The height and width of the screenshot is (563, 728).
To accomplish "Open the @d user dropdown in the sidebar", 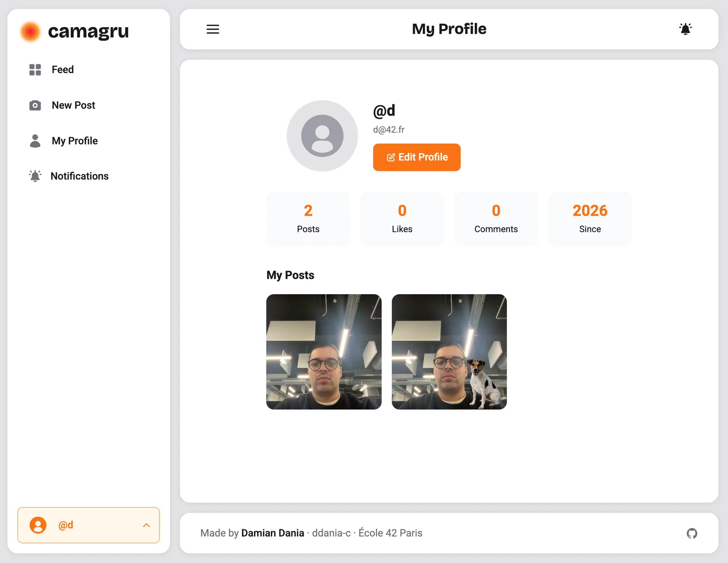I will coord(89,525).
